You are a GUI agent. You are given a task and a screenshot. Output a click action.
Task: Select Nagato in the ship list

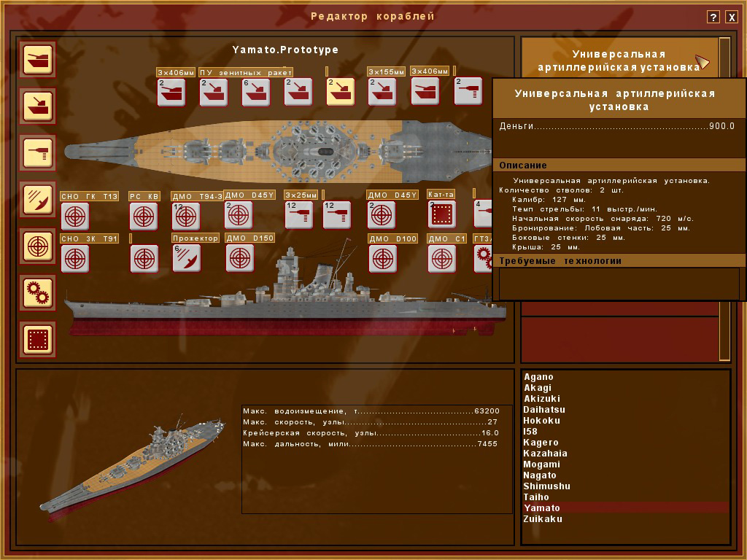[540, 475]
